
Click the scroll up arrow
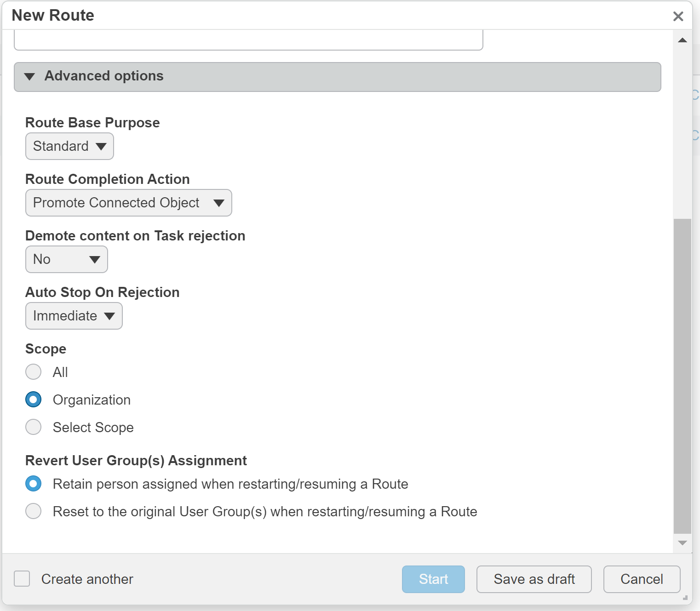point(683,40)
